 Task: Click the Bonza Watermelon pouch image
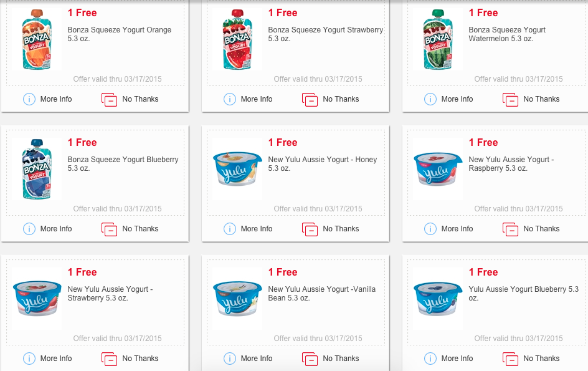coord(438,39)
